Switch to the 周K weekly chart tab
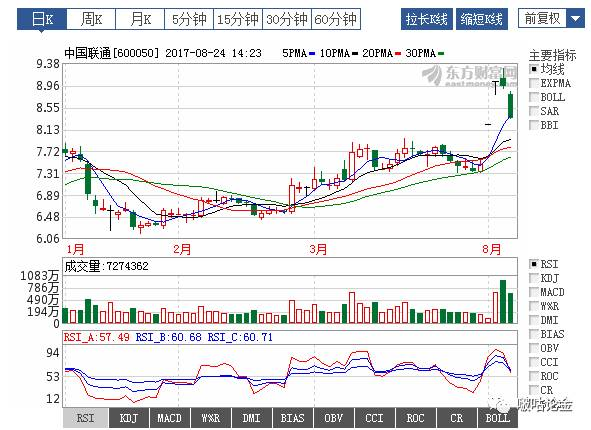Image resolution: width=591 pixels, height=430 pixels. 91,19
